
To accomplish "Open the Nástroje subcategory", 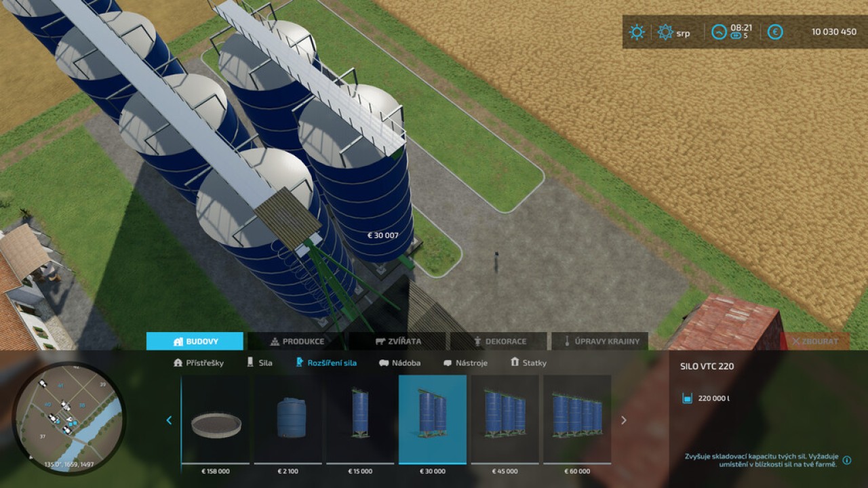I will pos(465,363).
